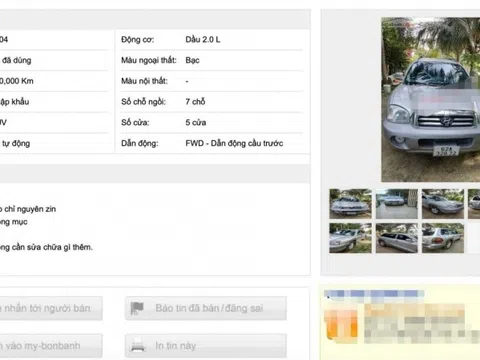Click the 'Bạc' exterior color value
Viewport: 480px width, 360px height.
tap(192, 60)
